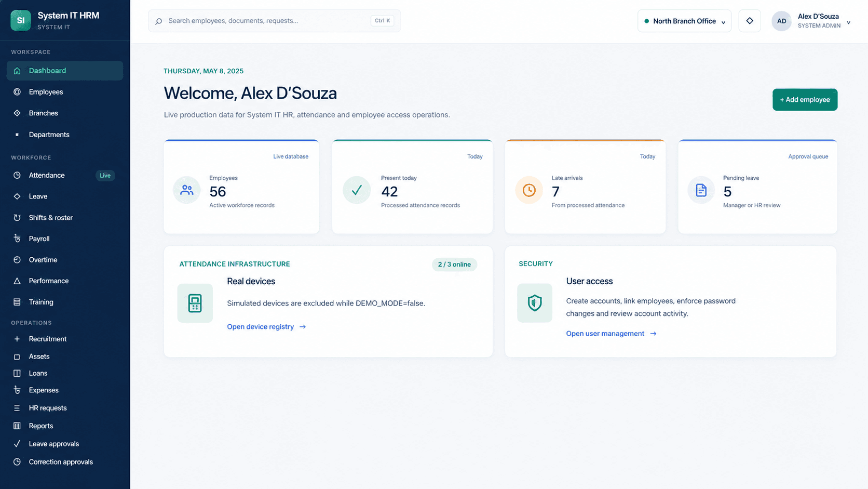The image size is (868, 489).
Task: Click the Loans panel icon in sidebar
Action: click(x=17, y=373)
